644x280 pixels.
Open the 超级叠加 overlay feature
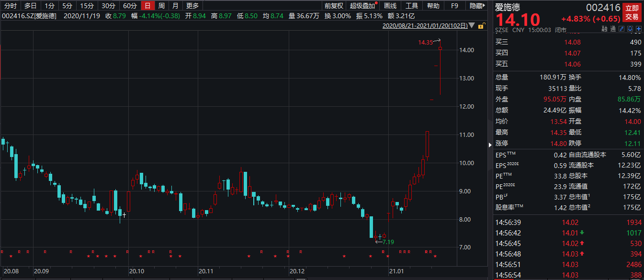pos(362,6)
